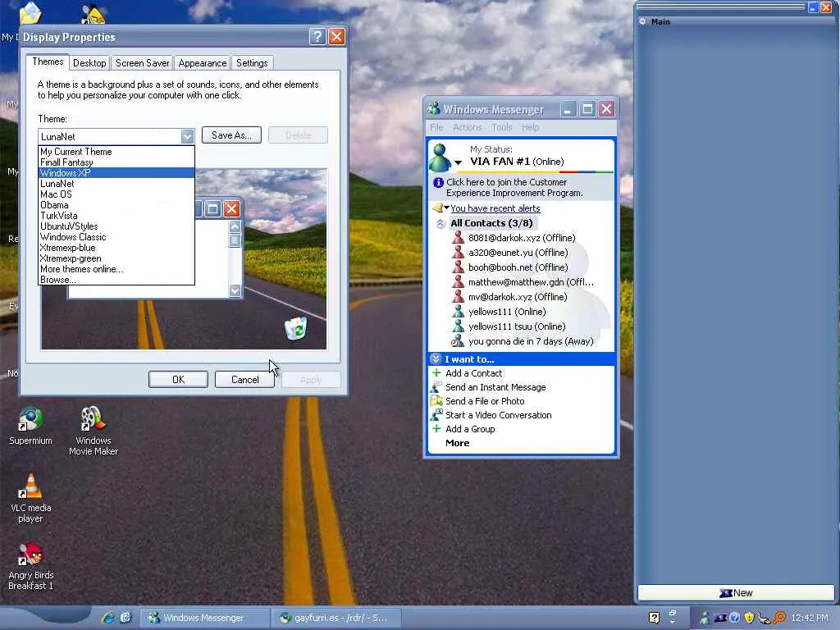Switch to the Settings tab
Image resolution: width=840 pixels, height=630 pixels.
click(252, 62)
